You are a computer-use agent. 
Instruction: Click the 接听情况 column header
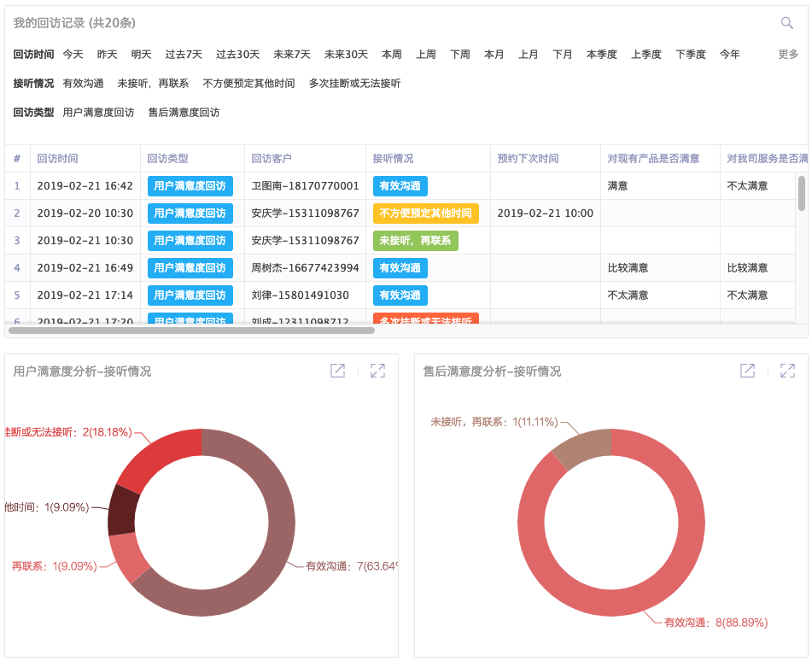[x=393, y=158]
